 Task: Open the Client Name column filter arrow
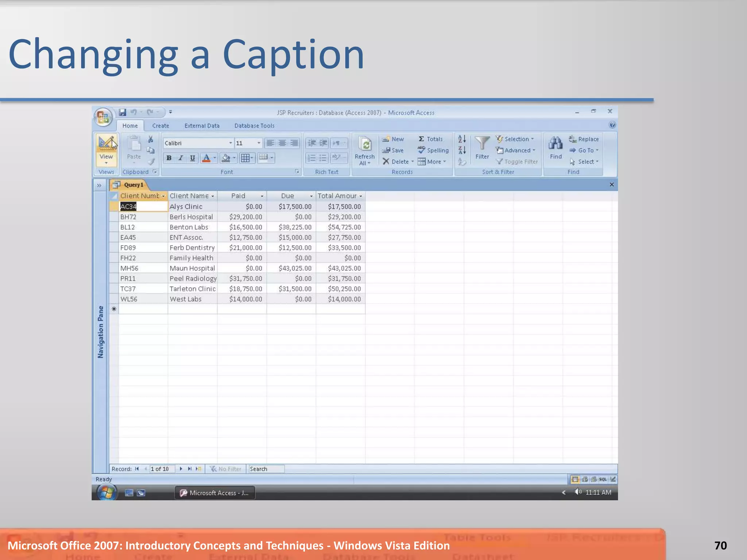pos(213,196)
